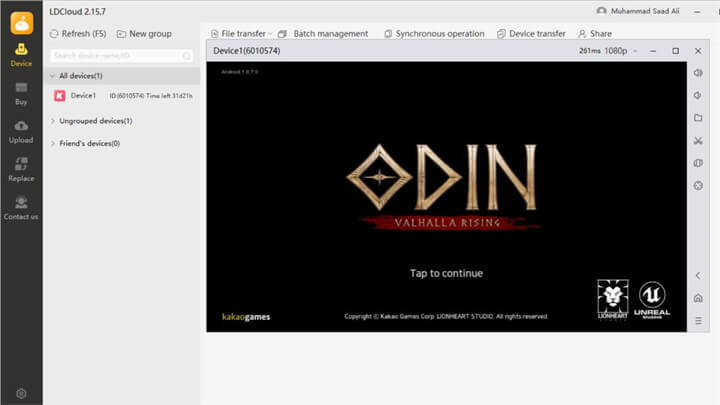Collapse the All devices group

point(53,76)
